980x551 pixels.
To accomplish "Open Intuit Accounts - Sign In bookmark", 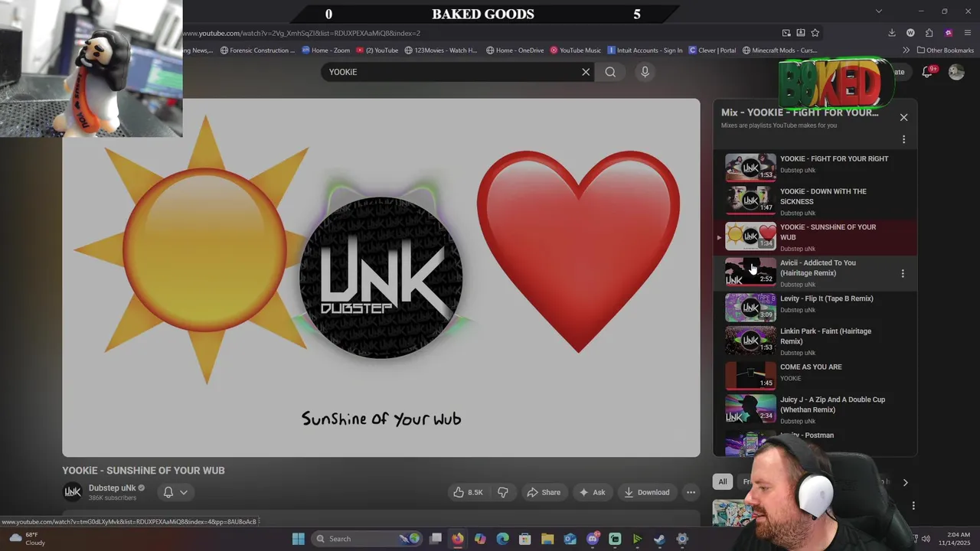I will [x=645, y=51].
